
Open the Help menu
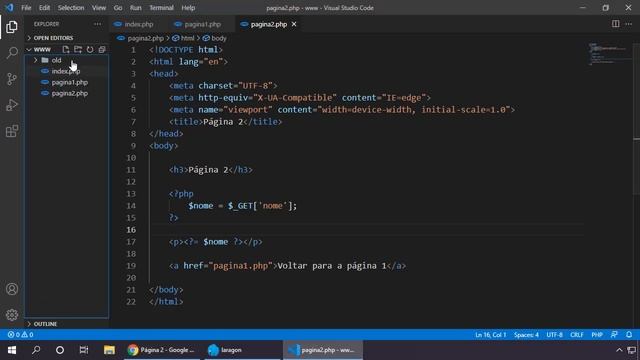pos(188,8)
